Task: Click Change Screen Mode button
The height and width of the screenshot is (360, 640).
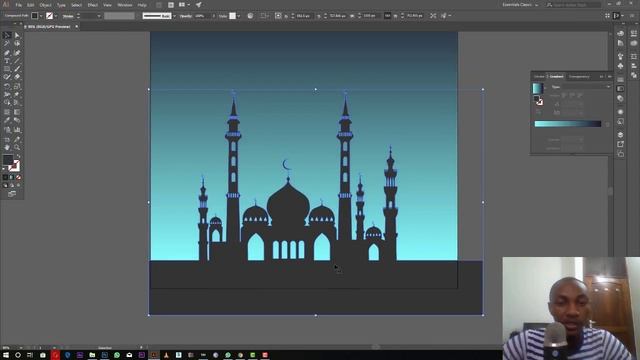Action: tap(12, 194)
